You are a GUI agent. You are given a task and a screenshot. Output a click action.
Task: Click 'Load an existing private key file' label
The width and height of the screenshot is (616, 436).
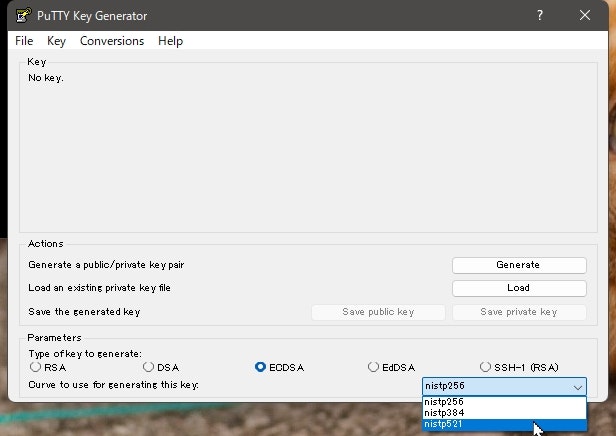(x=99, y=288)
